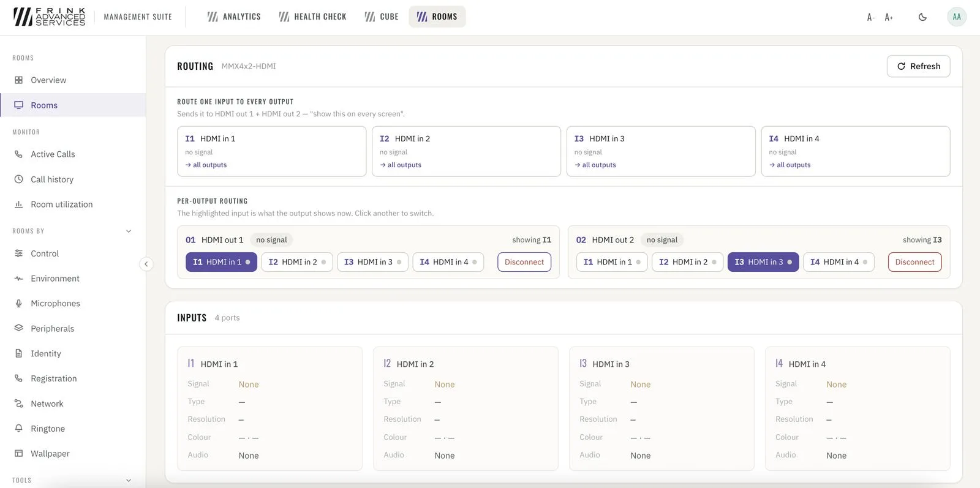Screen dimensions: 980x488
Task: Disconnect HDMI out 2
Action: (914, 262)
